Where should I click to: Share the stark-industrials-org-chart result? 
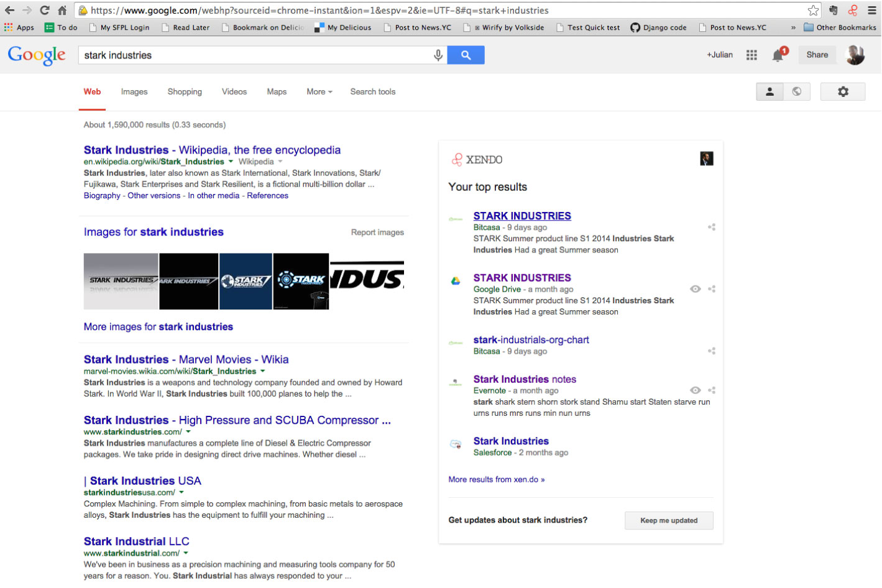click(x=712, y=351)
